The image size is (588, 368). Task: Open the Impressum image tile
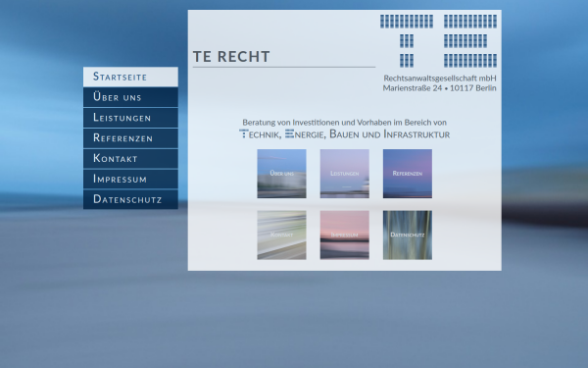click(x=345, y=236)
